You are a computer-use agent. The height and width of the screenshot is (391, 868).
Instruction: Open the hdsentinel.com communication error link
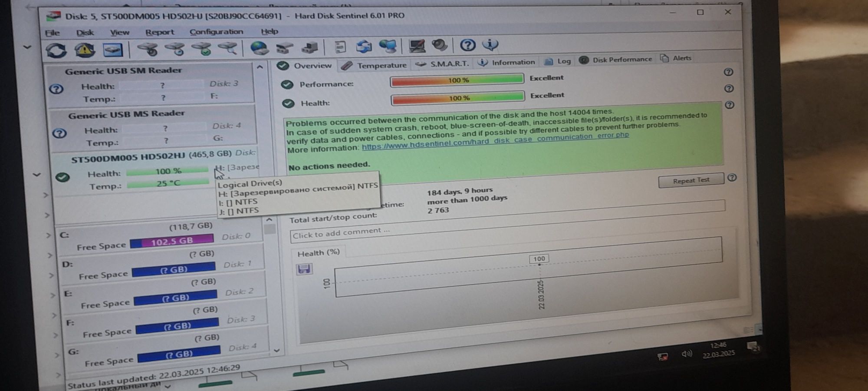click(x=495, y=142)
